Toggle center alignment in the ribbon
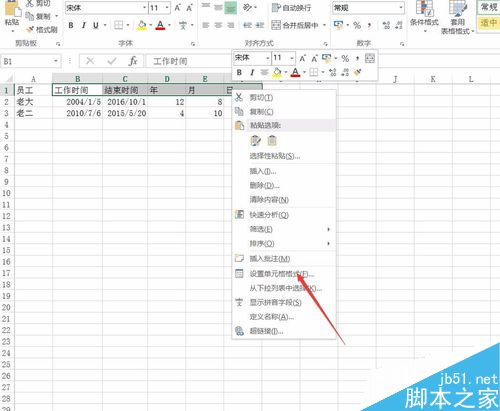The image size is (500, 411). [218, 25]
